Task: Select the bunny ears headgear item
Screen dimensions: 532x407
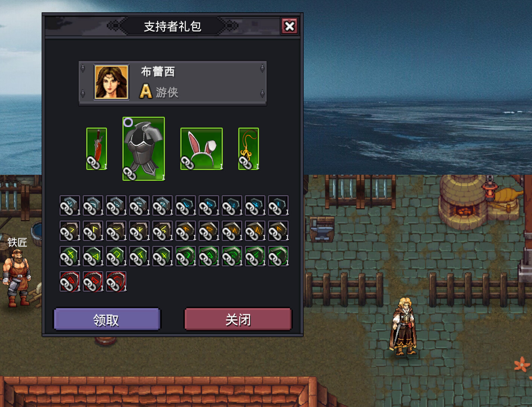Action: [x=202, y=149]
